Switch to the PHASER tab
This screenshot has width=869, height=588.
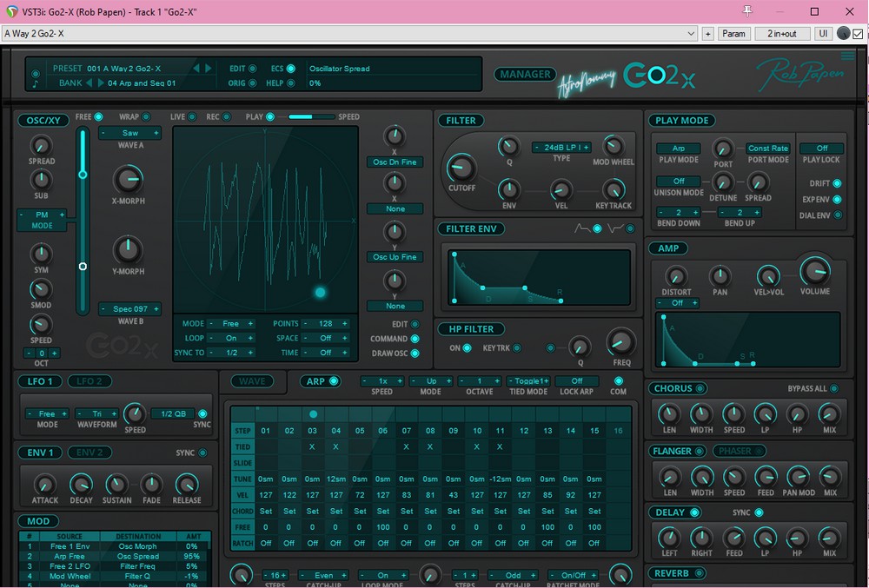point(739,451)
